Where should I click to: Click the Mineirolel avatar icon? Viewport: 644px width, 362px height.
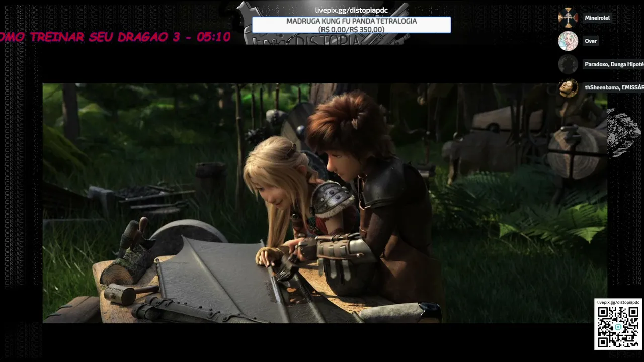pos(568,18)
